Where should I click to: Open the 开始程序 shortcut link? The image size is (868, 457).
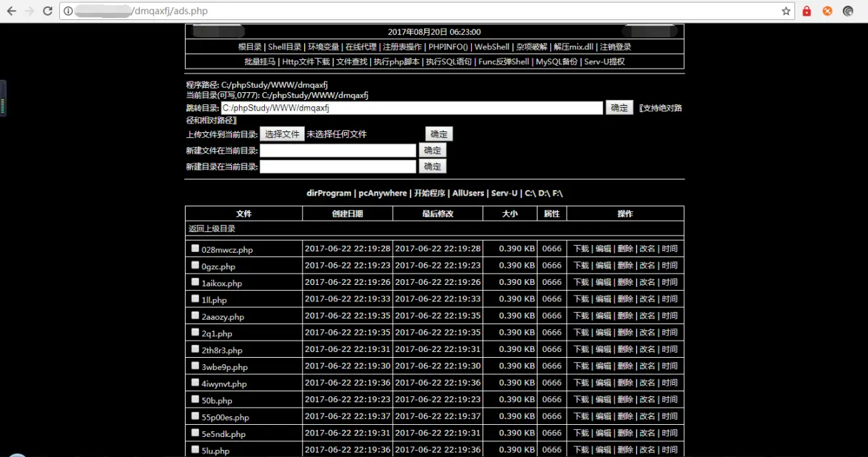pos(430,194)
